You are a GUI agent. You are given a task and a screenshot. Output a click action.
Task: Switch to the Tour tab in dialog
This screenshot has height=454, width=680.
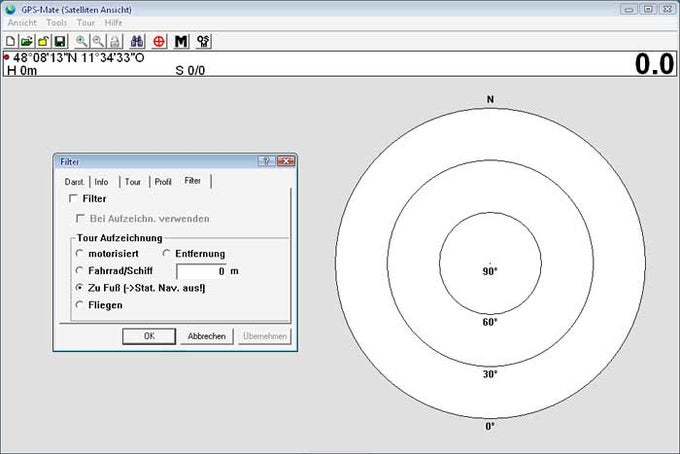[133, 182]
